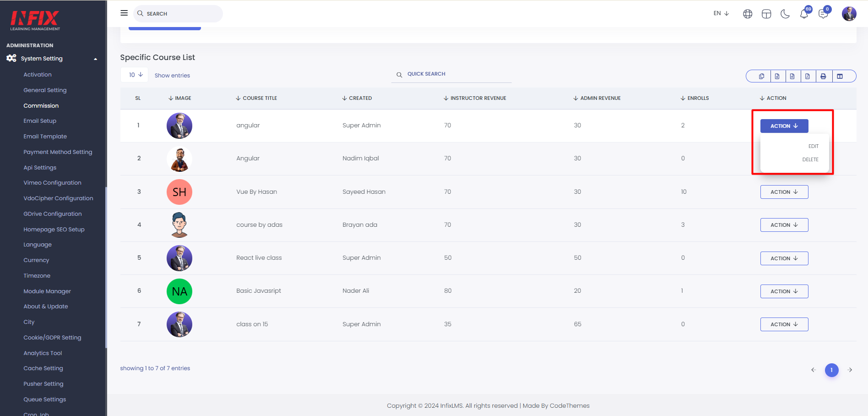This screenshot has height=416, width=868.
Task: Open Action dropdown for course by adas
Action: (784, 225)
